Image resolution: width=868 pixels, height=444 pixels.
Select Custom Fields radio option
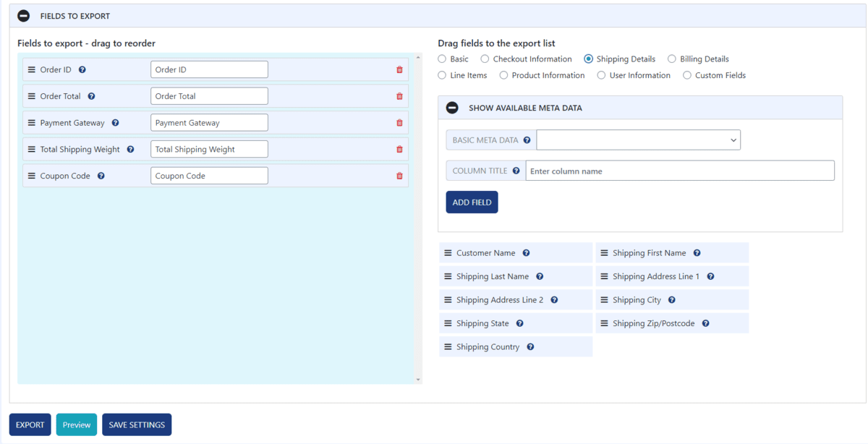(687, 75)
